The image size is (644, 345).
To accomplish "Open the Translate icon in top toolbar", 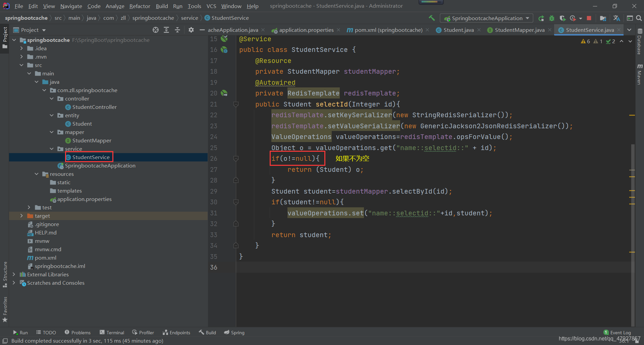I will click(616, 18).
